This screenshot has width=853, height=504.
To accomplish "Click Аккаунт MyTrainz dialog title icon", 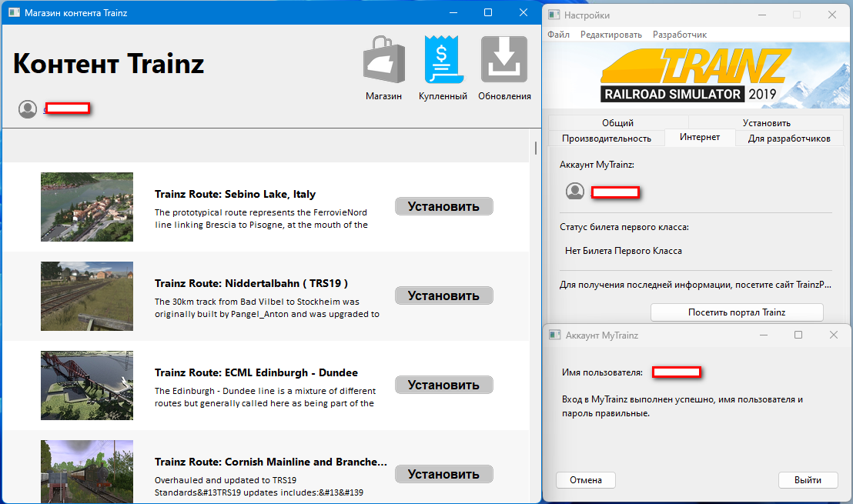I will coord(555,335).
